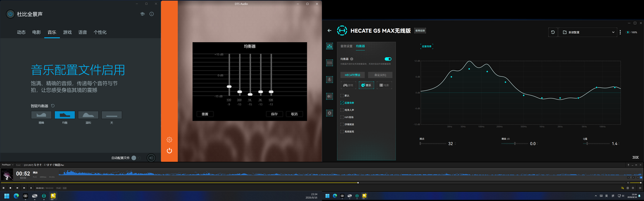Click the info icon next to 均衡器 label
The height and width of the screenshot is (201, 644).
352,59
